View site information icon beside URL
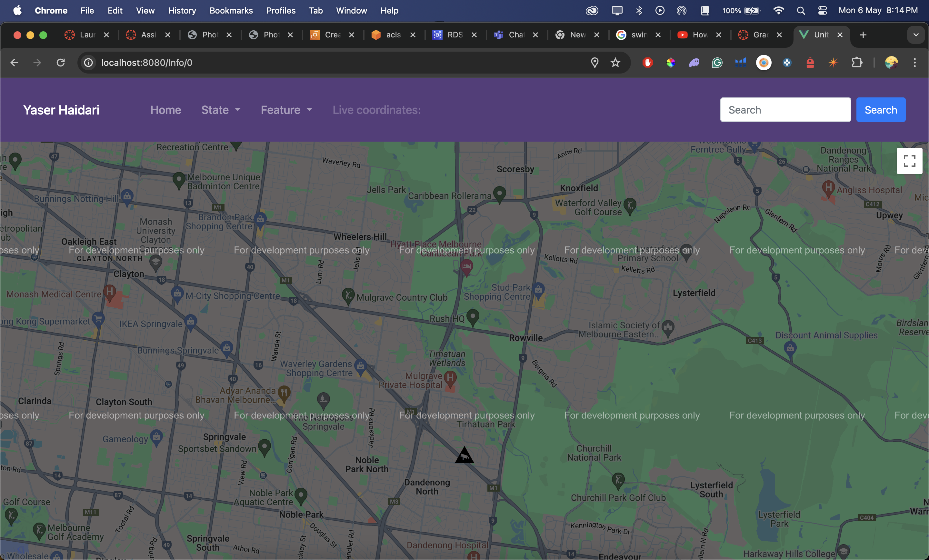929x560 pixels. click(89, 63)
